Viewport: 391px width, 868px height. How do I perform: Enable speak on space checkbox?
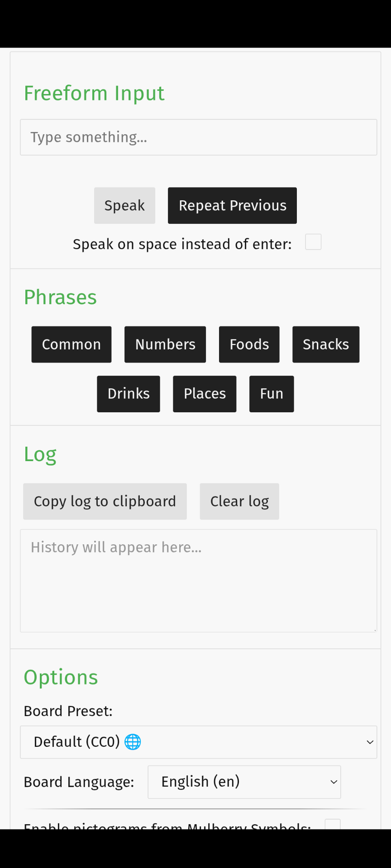(x=313, y=242)
